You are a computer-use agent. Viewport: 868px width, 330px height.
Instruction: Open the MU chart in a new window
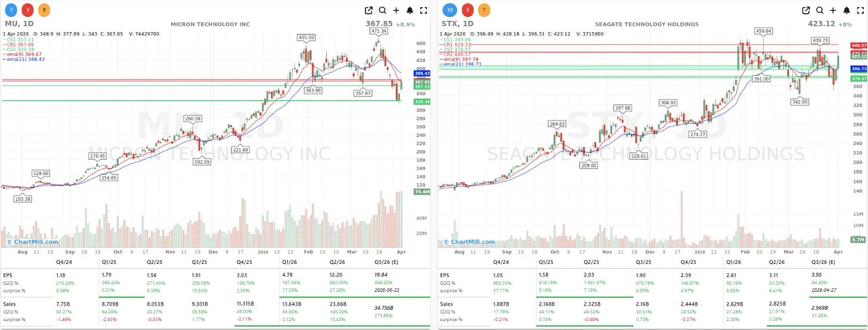pos(368,10)
